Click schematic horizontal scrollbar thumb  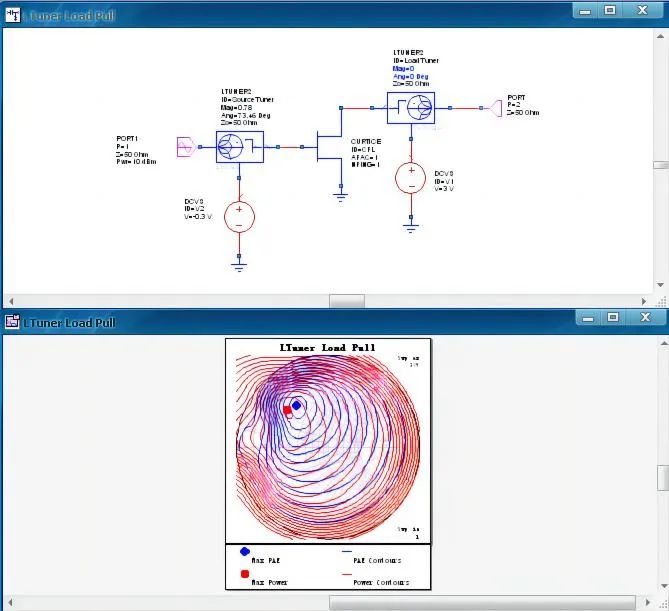tap(347, 301)
